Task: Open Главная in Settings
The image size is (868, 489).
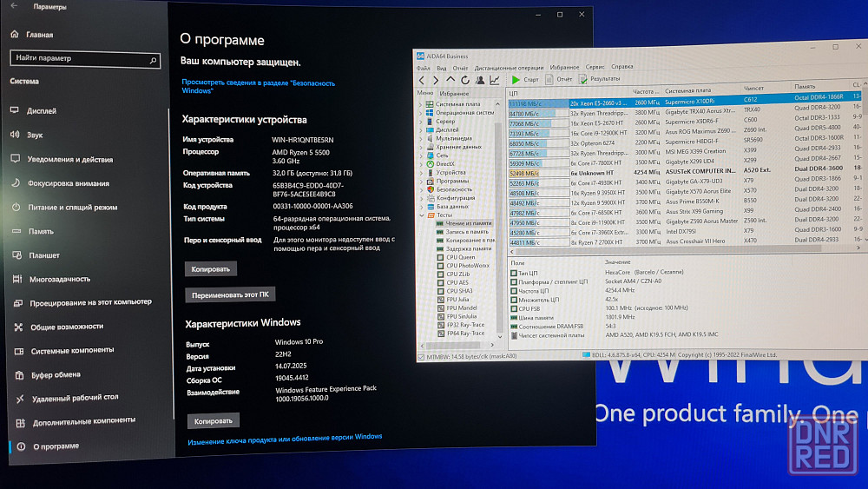Action: pyautogui.click(x=32, y=35)
